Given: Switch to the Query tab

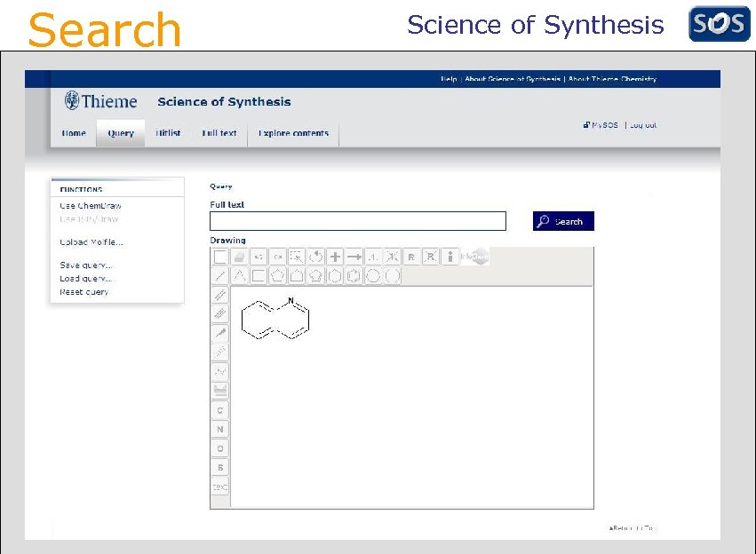Looking at the screenshot, I should 121,133.
